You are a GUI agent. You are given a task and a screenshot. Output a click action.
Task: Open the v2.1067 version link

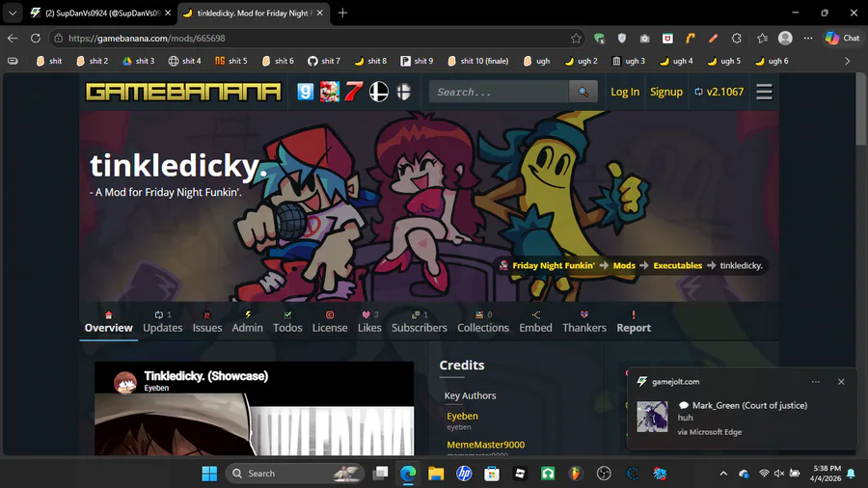pos(719,92)
